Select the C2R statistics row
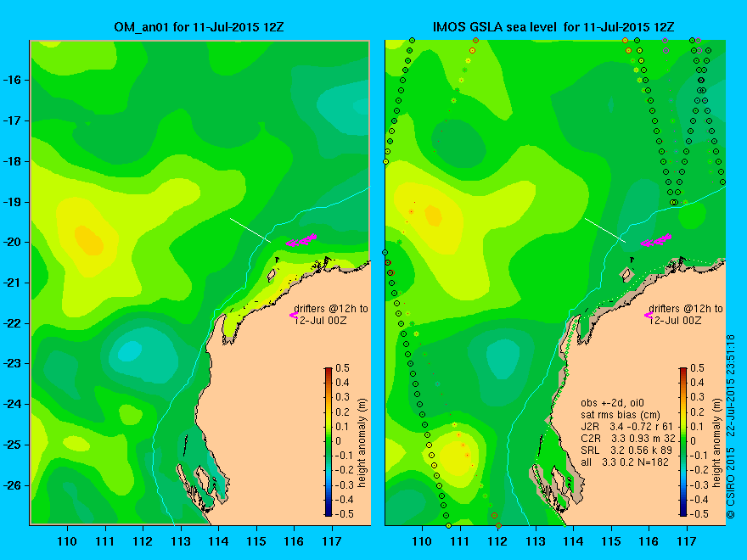 coord(628,438)
